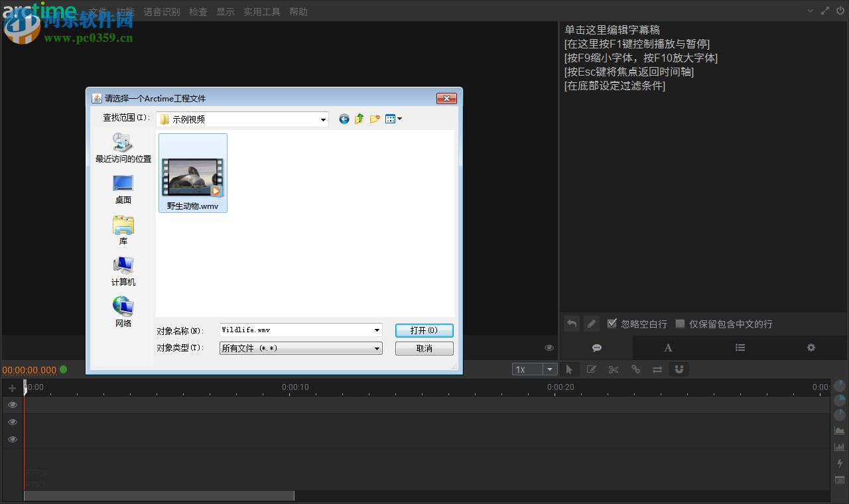Uncheck the 忽略空白行 checkbox
The height and width of the screenshot is (504, 849).
[x=612, y=324]
